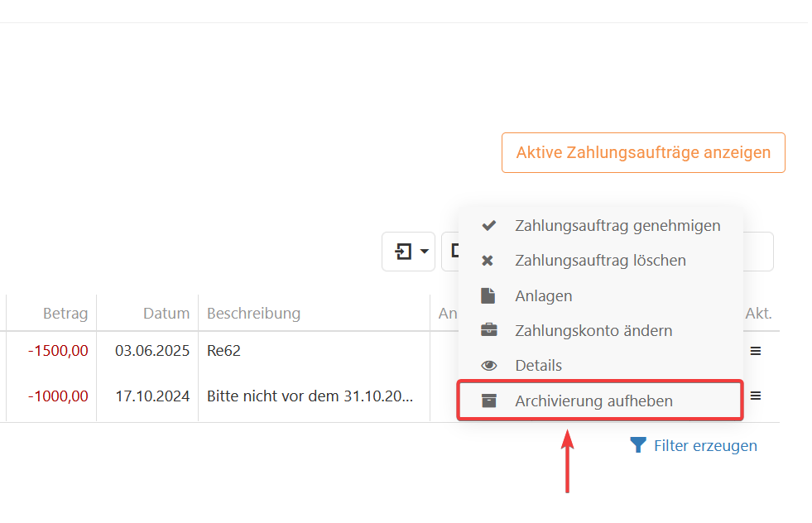Click the funnel filter icon
The image size is (812, 523).
pyautogui.click(x=638, y=445)
